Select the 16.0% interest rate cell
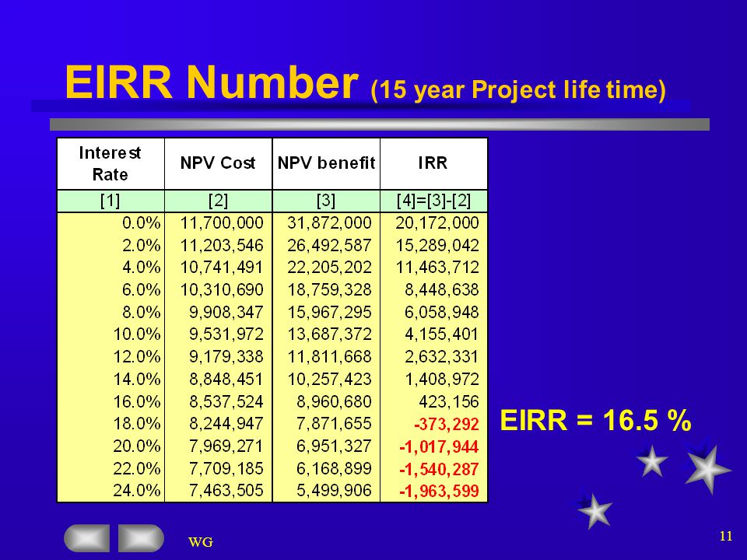Viewport: 747px width, 560px height. click(x=137, y=402)
